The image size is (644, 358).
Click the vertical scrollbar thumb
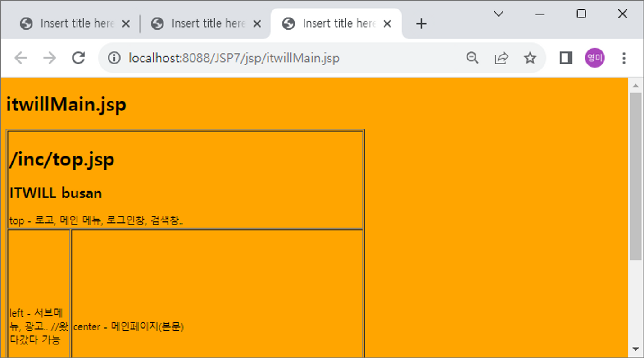click(x=635, y=176)
